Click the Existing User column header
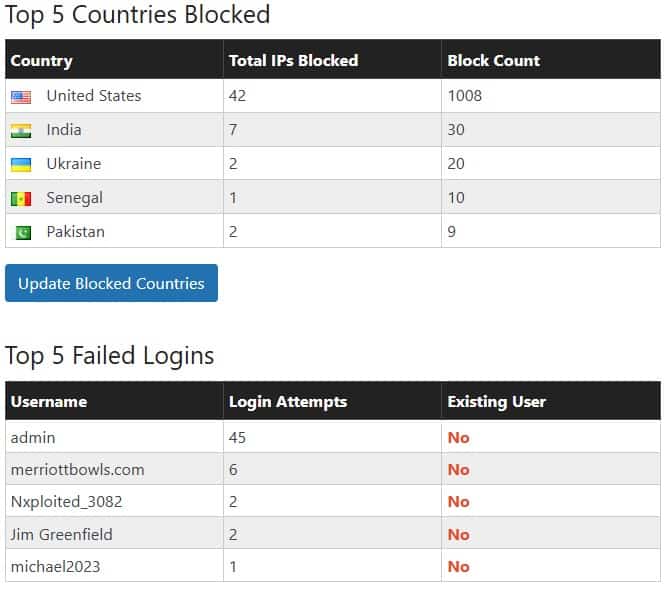This screenshot has height=592, width=665. [497, 402]
